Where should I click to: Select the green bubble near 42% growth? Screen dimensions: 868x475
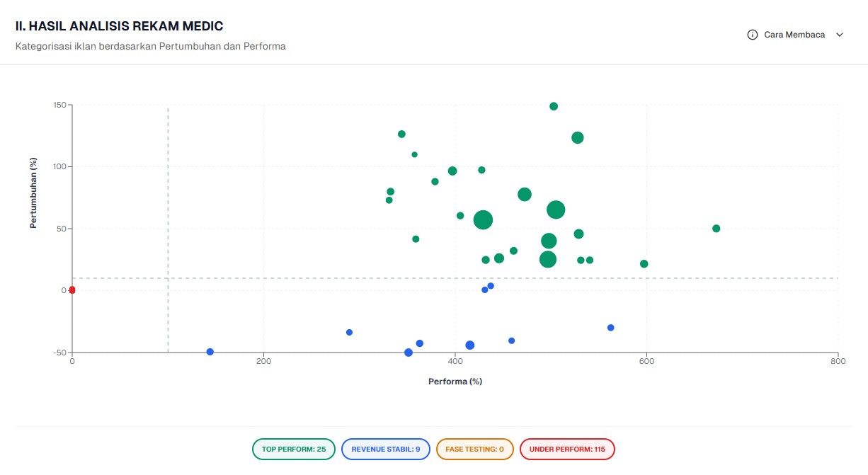coord(416,239)
